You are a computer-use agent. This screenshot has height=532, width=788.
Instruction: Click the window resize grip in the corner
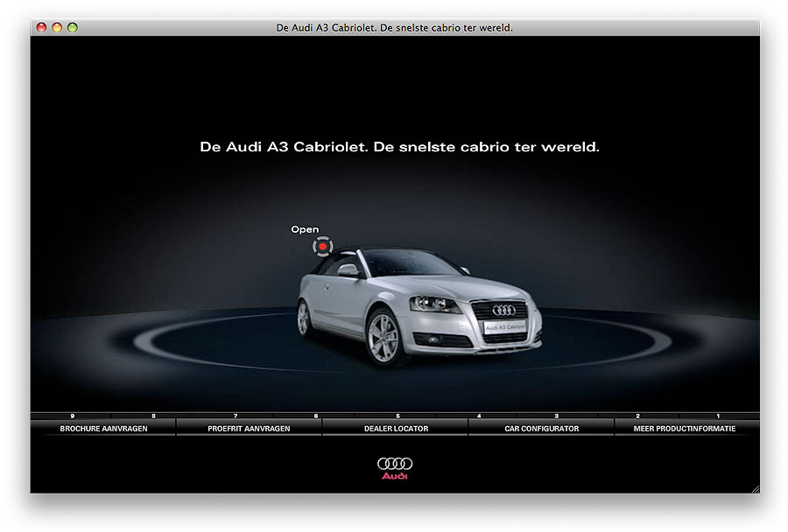[756, 489]
